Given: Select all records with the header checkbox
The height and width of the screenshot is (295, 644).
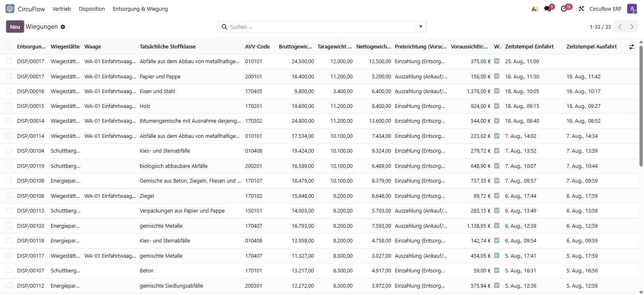Looking at the screenshot, I should [9, 46].
